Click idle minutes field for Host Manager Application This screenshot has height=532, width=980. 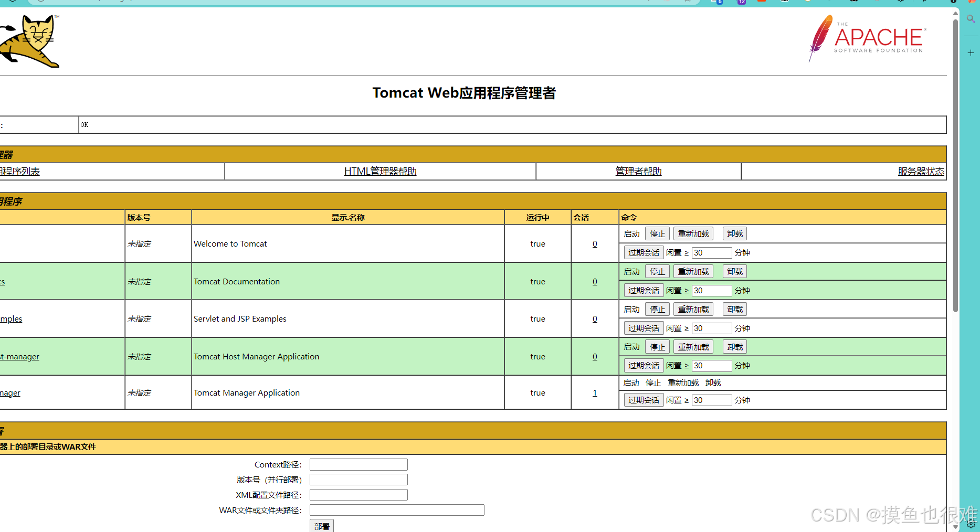click(712, 366)
